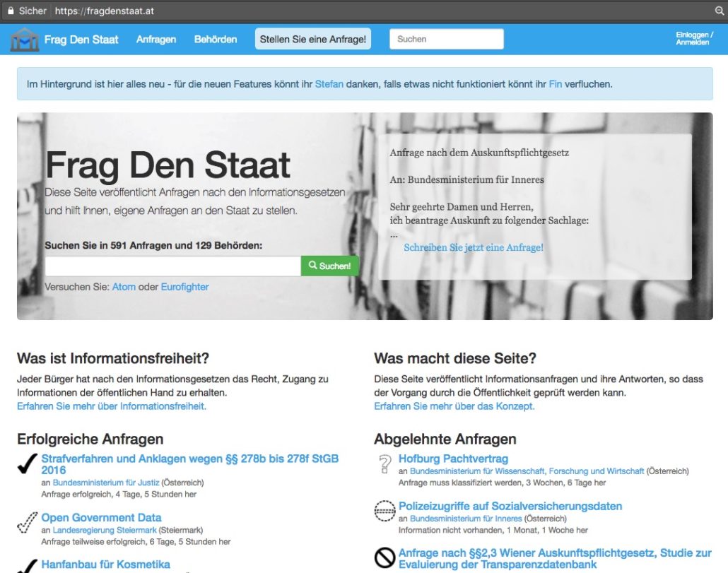This screenshot has width=728, height=573.
Task: Open Schreiben Sie jetzt eine Anfrage! link
Action: click(x=473, y=248)
